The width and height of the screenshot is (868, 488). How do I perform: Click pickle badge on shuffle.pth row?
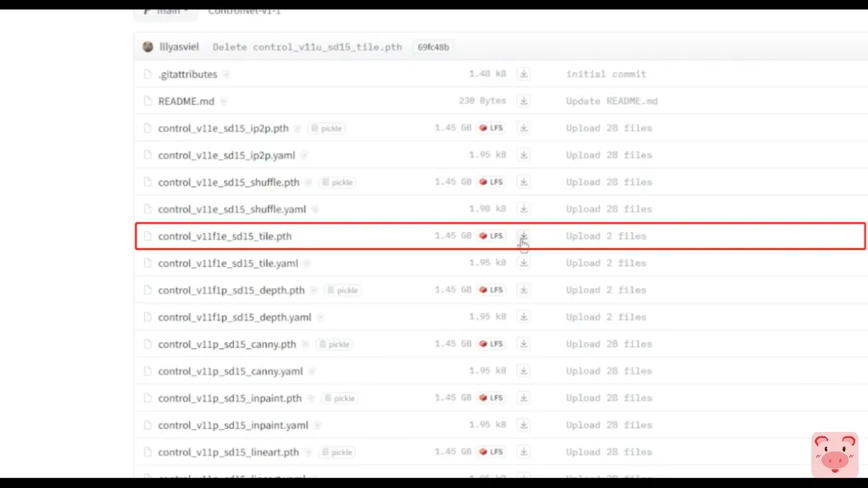(x=337, y=183)
